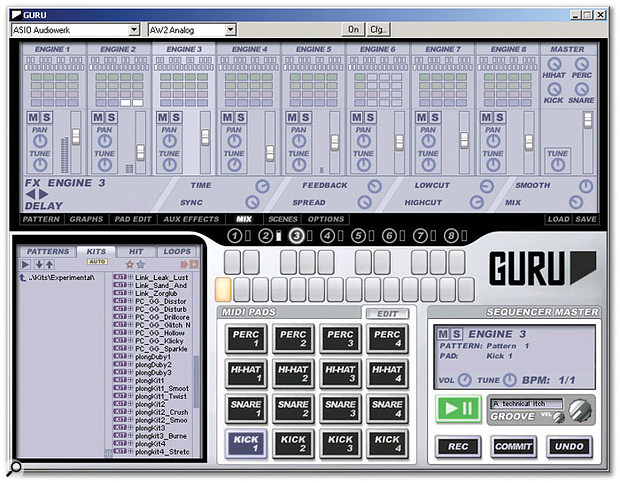
Task: Solo Engine 4 in mixer
Action: (x=241, y=118)
